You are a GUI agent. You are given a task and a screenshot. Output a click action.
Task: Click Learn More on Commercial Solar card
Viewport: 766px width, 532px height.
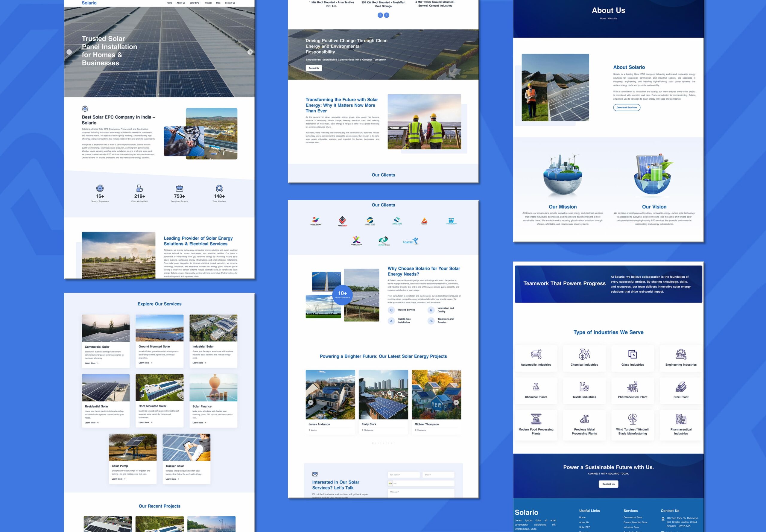pyautogui.click(x=92, y=363)
